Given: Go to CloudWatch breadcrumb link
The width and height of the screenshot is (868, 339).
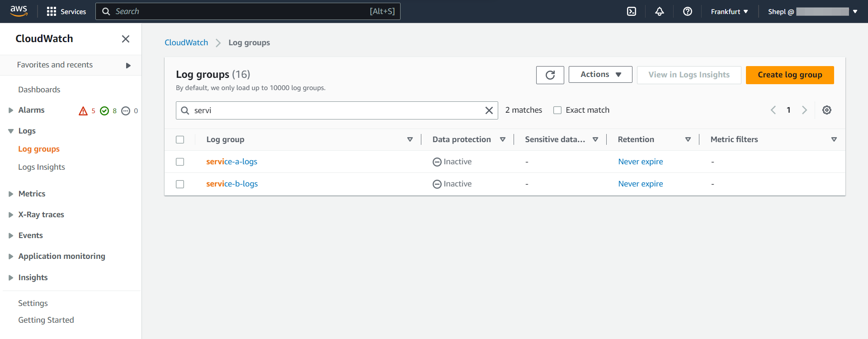Looking at the screenshot, I should (186, 43).
